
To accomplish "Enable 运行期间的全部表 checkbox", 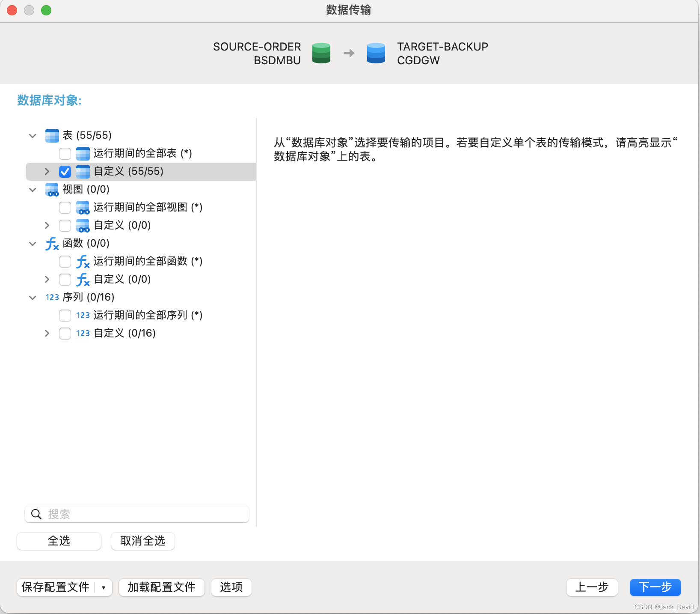I will (x=65, y=154).
